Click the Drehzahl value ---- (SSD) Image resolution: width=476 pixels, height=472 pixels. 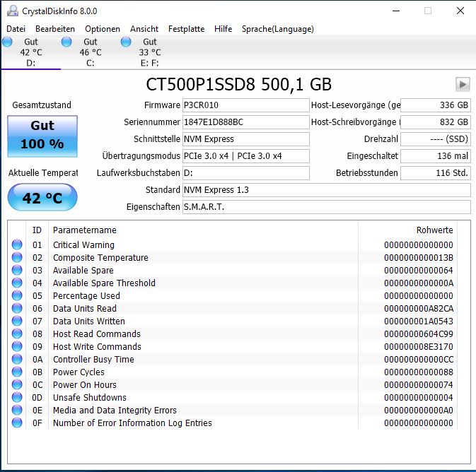point(436,139)
